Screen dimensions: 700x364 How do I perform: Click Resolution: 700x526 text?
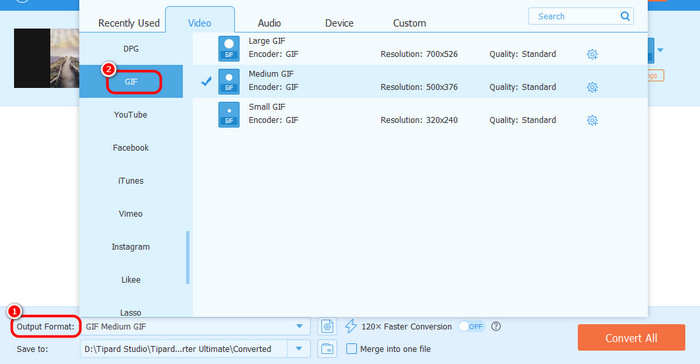tap(419, 54)
